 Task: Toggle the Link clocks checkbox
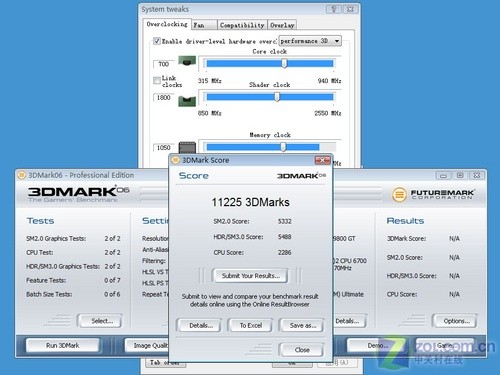pos(157,80)
